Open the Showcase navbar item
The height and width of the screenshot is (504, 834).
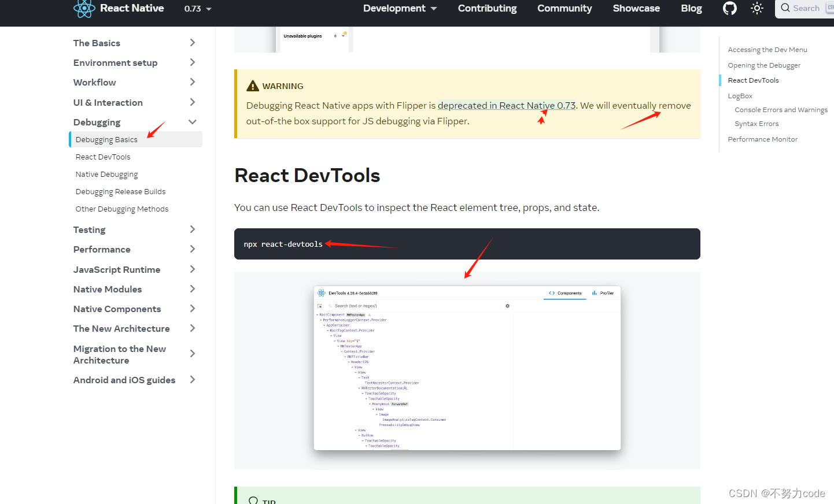636,8
